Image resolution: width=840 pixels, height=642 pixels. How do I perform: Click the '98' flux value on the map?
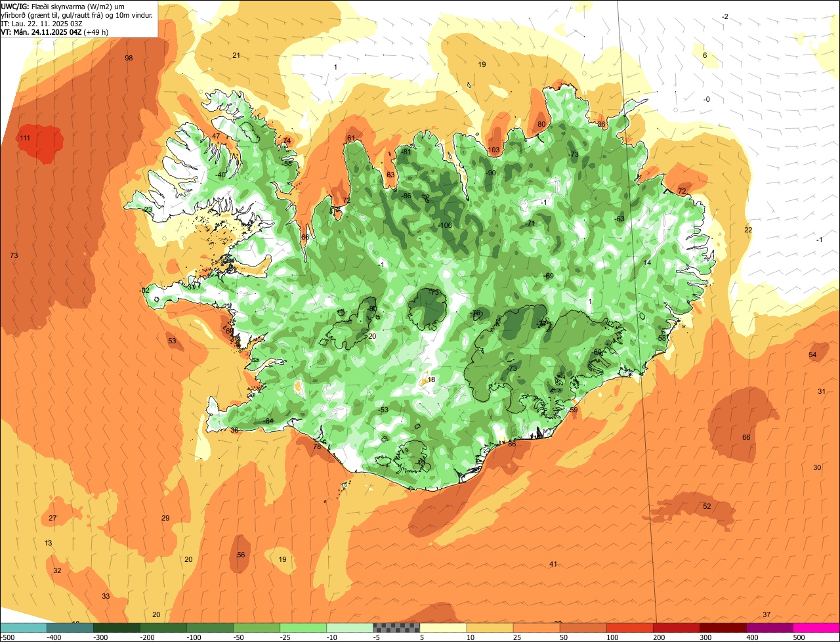[129, 58]
